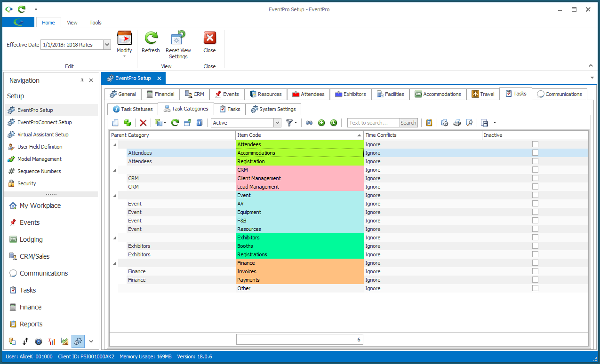Collapse the CRM category group
The image size is (600, 364).
114,170
